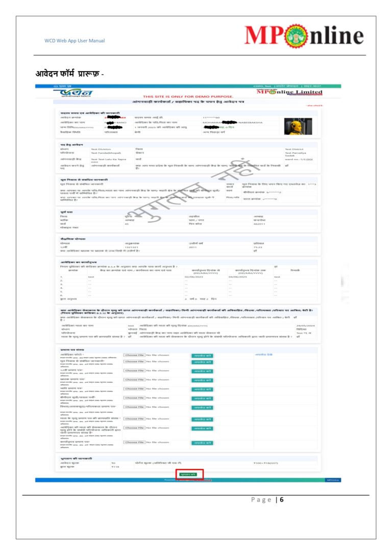Click the 'Page | 6' page number

pos(267,500)
